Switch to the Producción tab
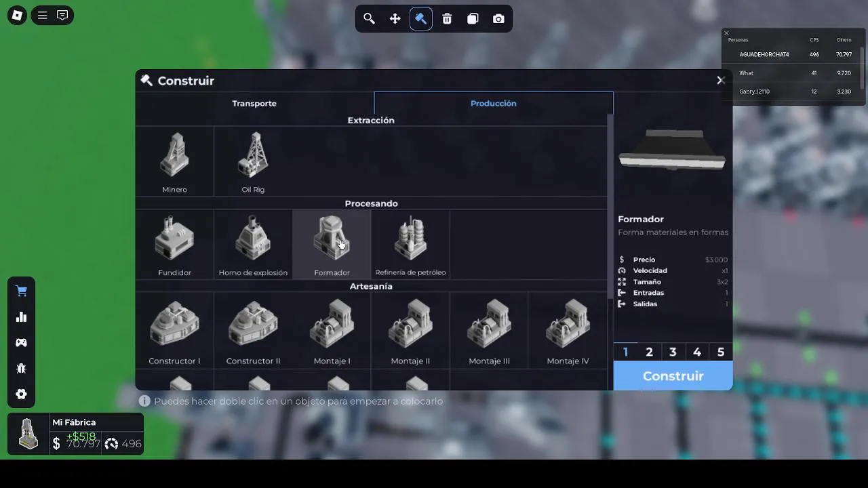The width and height of the screenshot is (868, 488). [x=494, y=103]
